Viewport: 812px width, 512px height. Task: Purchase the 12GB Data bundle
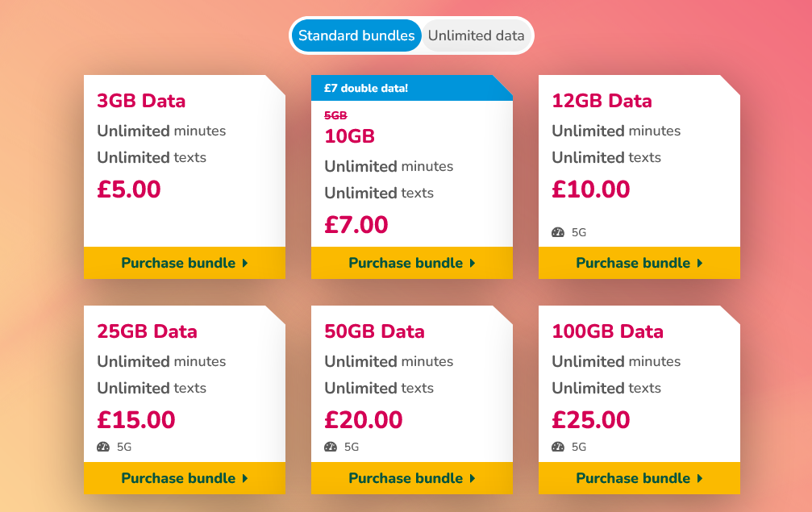pos(639,263)
